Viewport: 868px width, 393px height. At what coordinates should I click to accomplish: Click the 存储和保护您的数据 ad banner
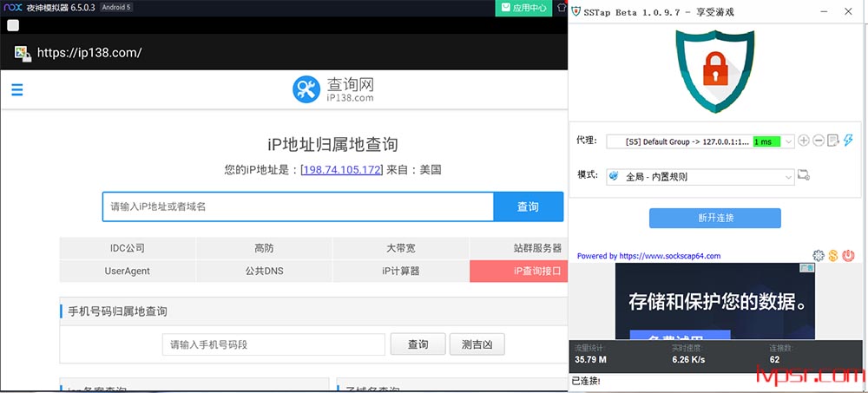[714, 301]
